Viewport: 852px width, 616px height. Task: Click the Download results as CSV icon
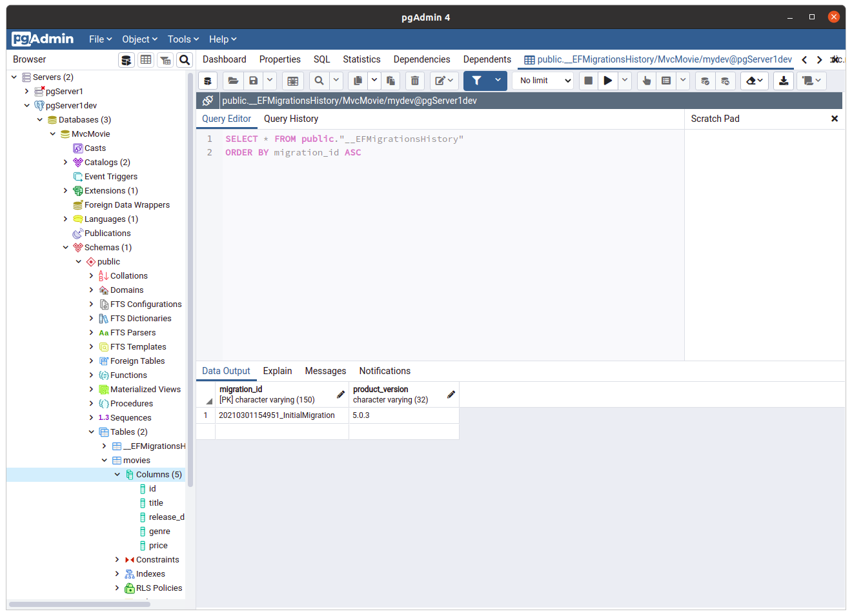pos(783,81)
